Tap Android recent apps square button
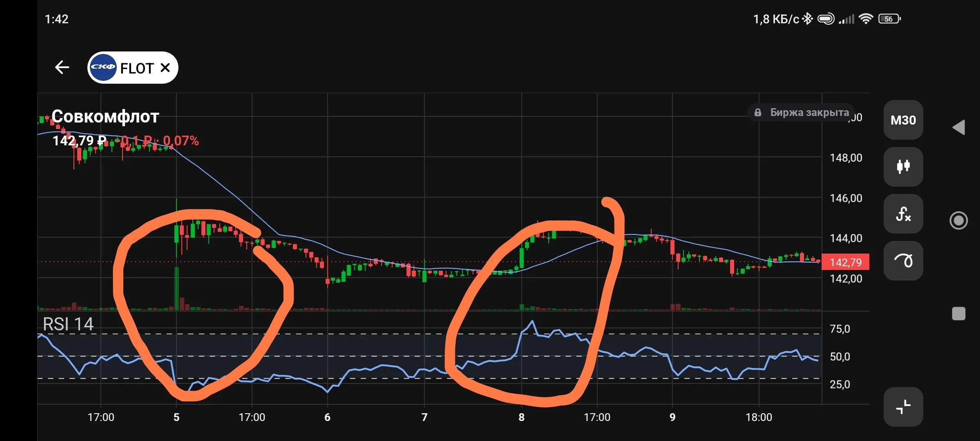Image resolution: width=980 pixels, height=441 pixels. [x=959, y=314]
